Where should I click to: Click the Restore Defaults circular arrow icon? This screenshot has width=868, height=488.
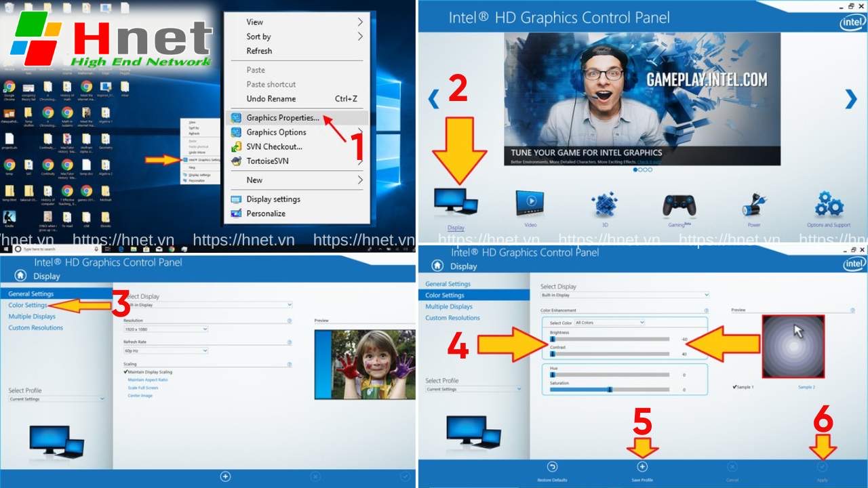(x=552, y=467)
